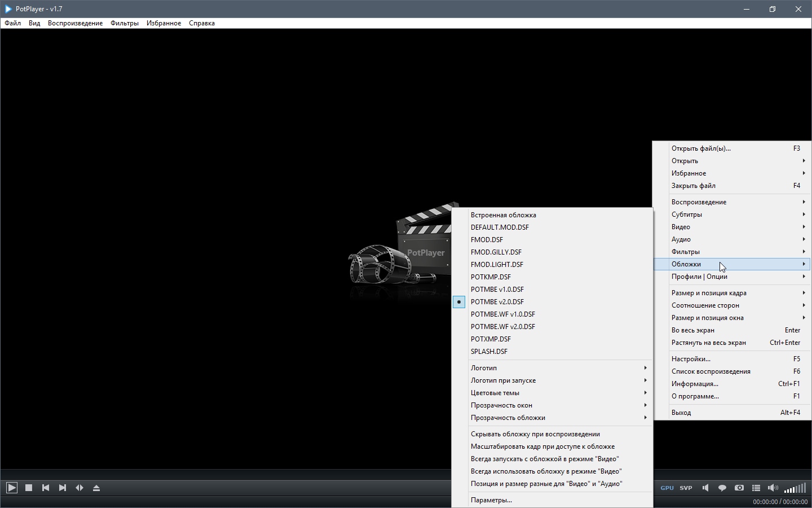Open Параметры... in skins submenu
The width and height of the screenshot is (812, 508).
[552, 500]
